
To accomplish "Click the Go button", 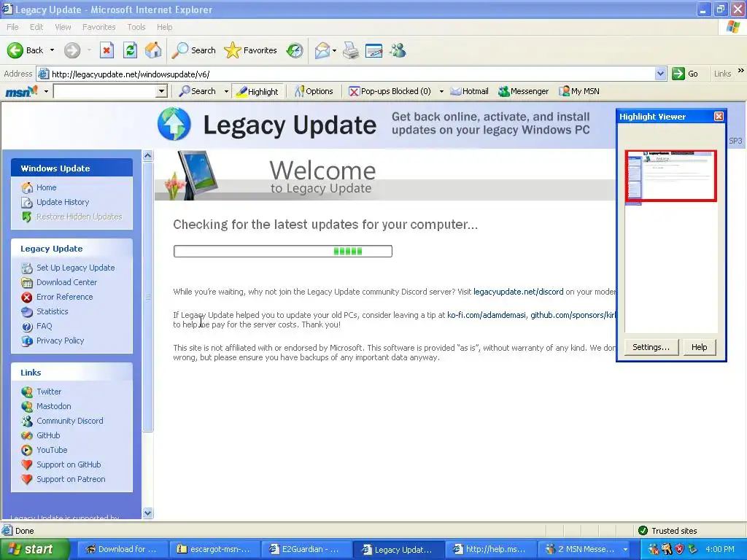I will pyautogui.click(x=685, y=74).
